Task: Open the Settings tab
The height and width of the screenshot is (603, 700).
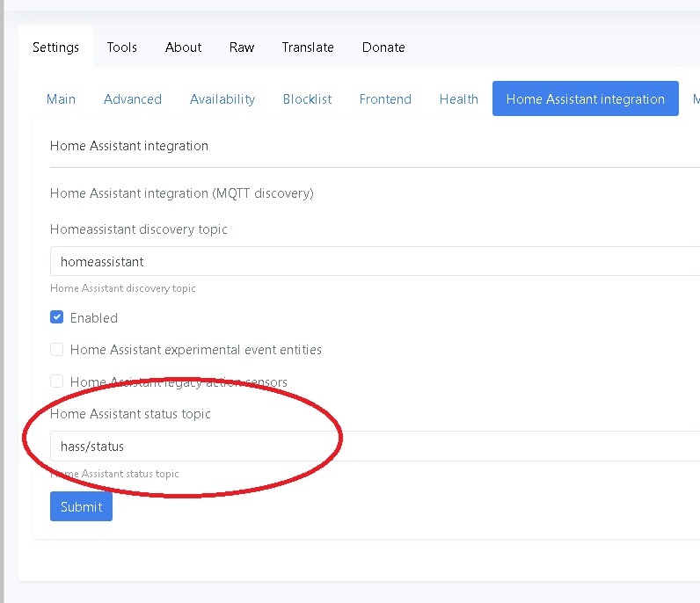Action: click(x=55, y=47)
